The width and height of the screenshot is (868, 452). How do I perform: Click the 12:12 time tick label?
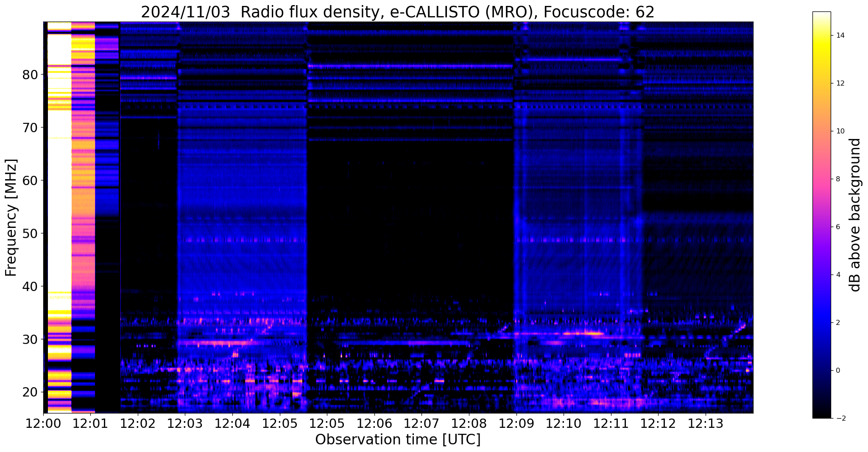(x=658, y=424)
